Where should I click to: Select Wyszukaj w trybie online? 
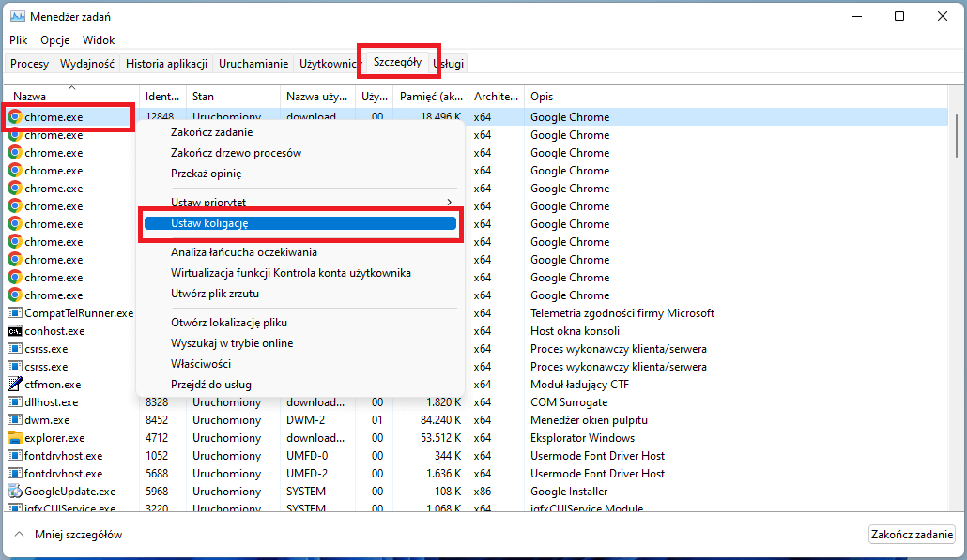pyautogui.click(x=232, y=343)
